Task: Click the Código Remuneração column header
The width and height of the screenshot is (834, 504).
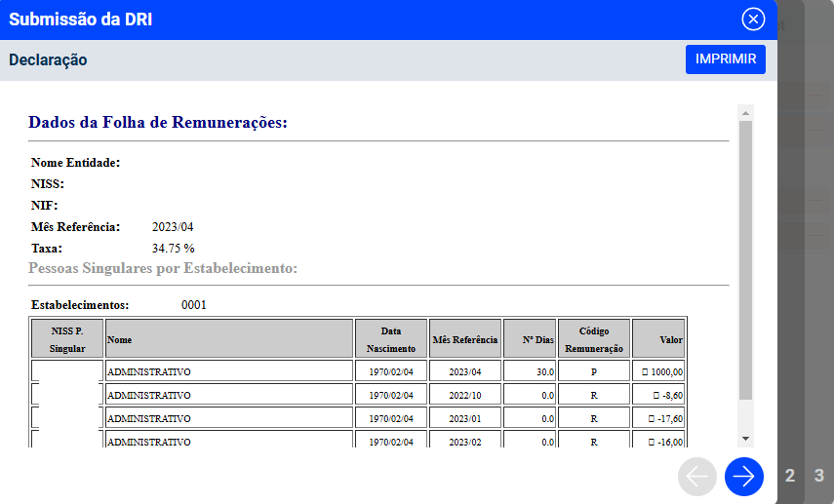Action: click(x=594, y=339)
